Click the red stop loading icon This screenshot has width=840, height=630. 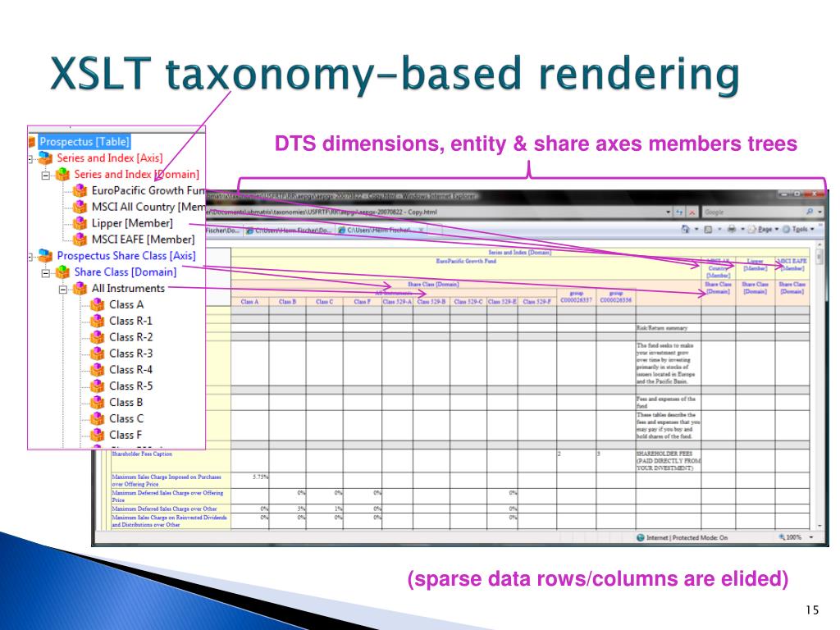point(692,212)
